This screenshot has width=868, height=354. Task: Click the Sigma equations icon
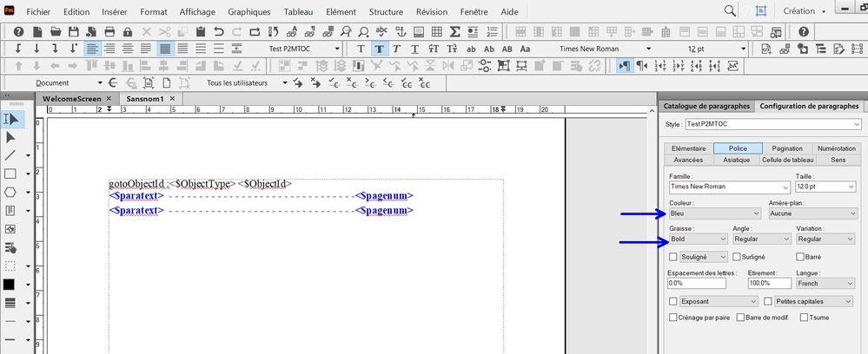pos(454,31)
